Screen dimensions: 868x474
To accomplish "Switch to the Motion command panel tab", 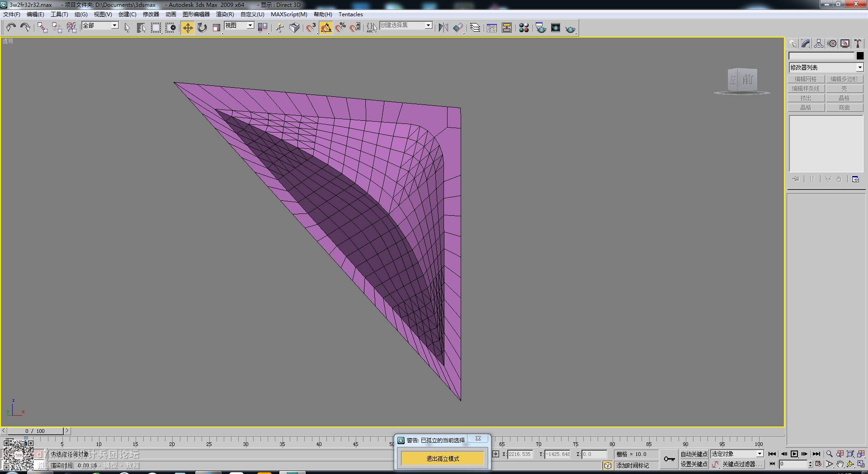I will click(x=832, y=43).
